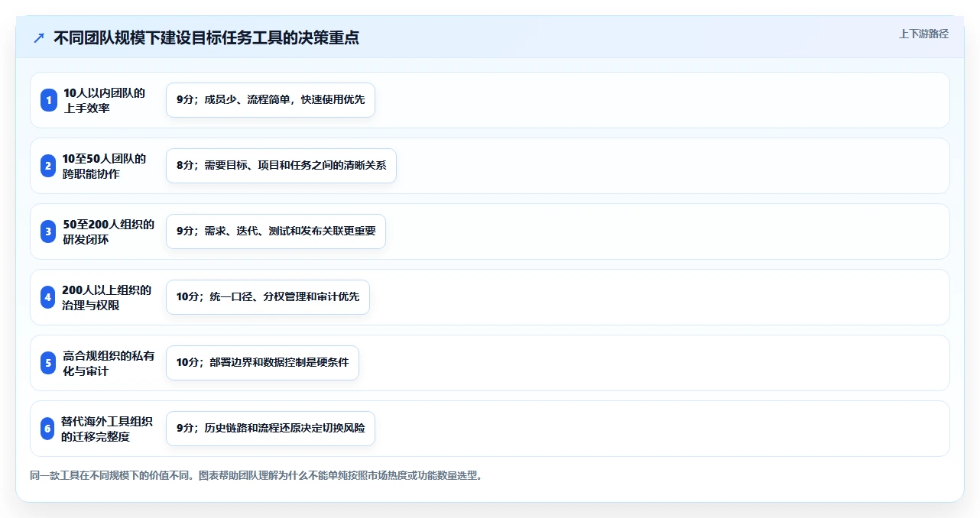Click the footer note 同一款工具在不同规模下的价值不同

pyautogui.click(x=256, y=475)
